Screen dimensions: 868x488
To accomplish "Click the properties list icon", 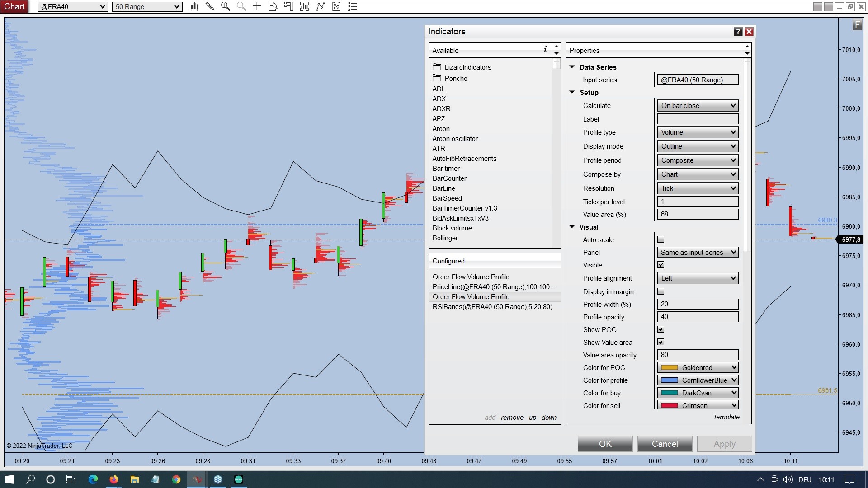I will point(352,6).
